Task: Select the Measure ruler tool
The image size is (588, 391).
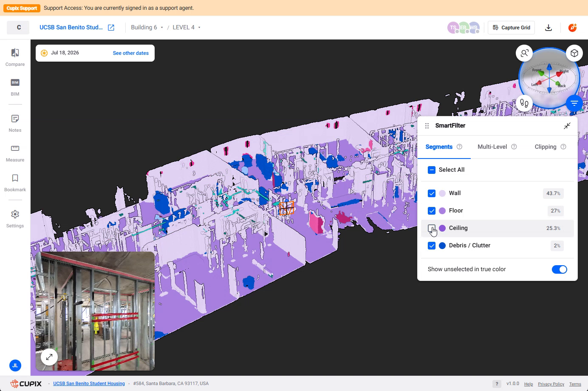Action: [15, 153]
